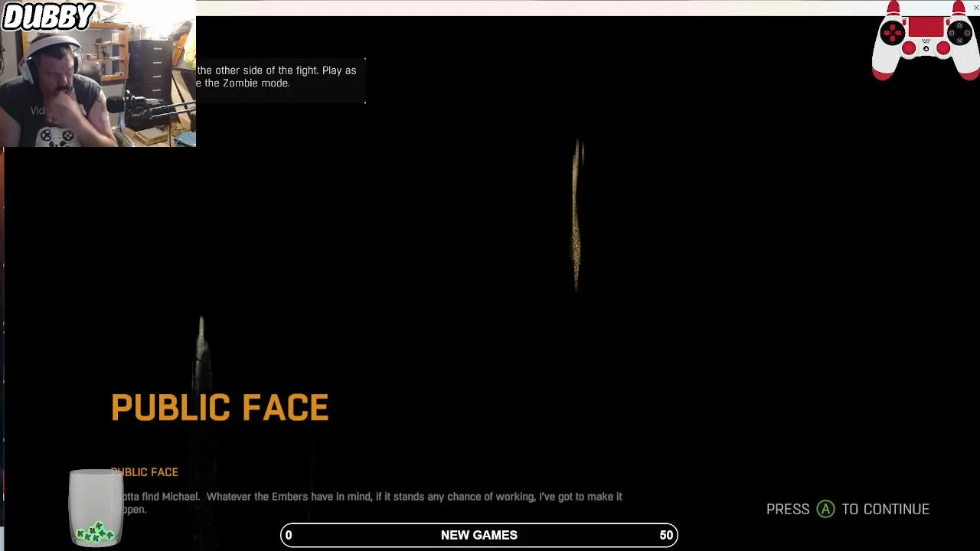980x551 pixels.
Task: Select the PRESS A TO CONTINUE prompt
Action: (848, 509)
